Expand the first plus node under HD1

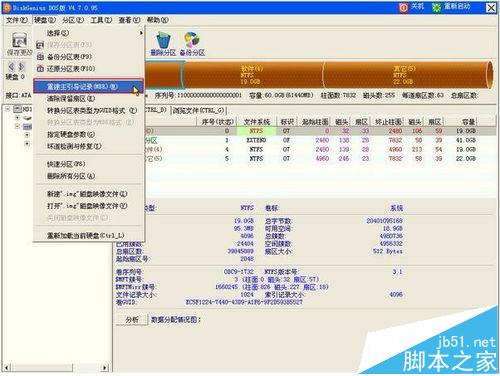coord(17,118)
